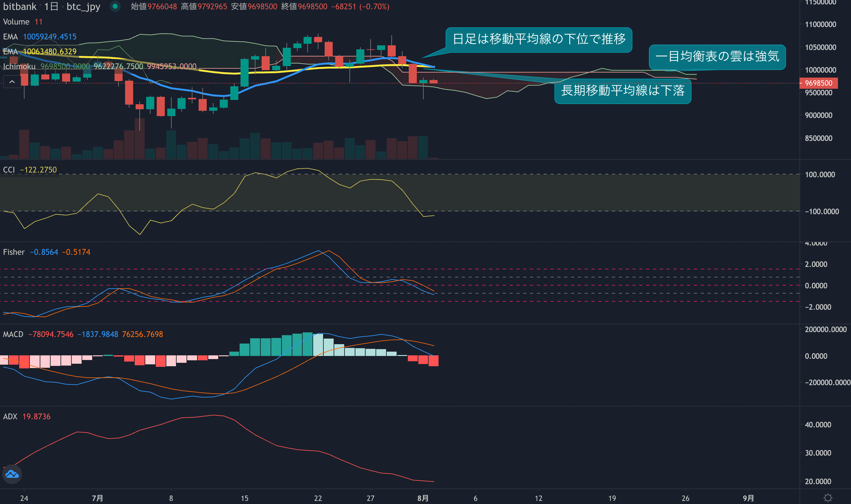Collapse the indicator legend with chevron button
The width and height of the screenshot is (851, 504).
[x=12, y=82]
